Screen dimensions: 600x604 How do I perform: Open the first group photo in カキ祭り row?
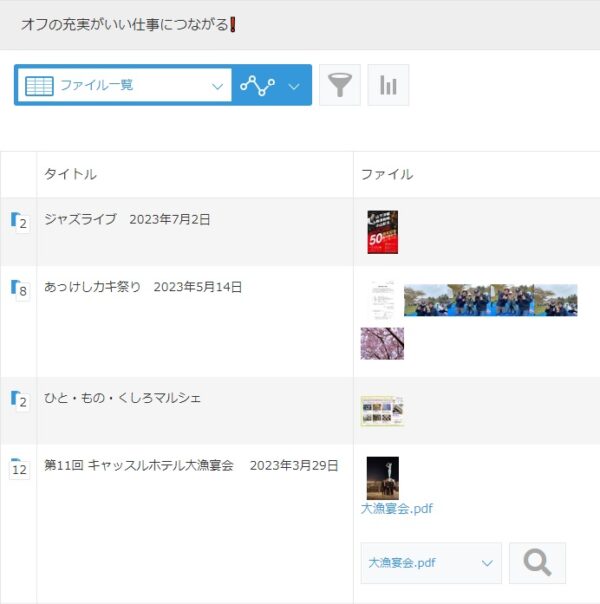[432, 299]
